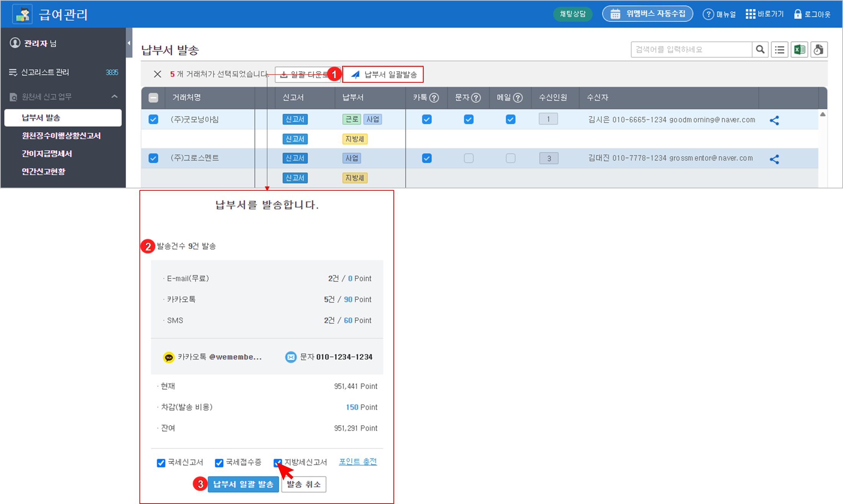Open the 메일 help question icon

point(518,98)
